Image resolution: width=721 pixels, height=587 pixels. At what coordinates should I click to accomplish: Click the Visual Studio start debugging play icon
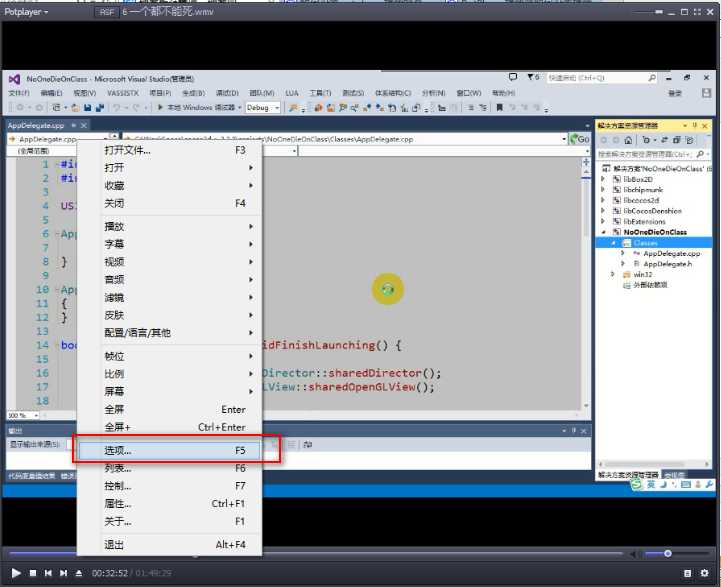click(160, 108)
